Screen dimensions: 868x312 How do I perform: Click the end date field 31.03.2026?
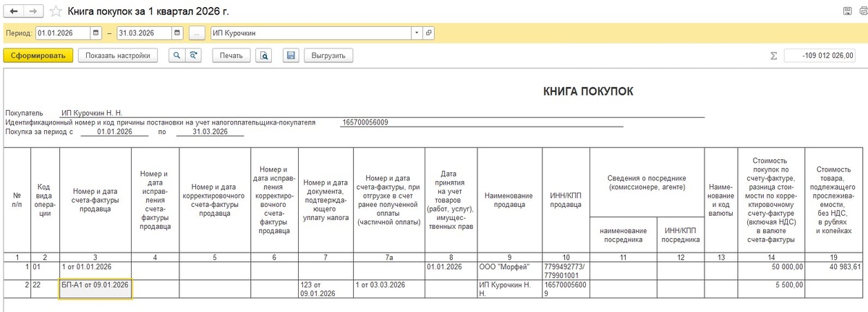145,33
